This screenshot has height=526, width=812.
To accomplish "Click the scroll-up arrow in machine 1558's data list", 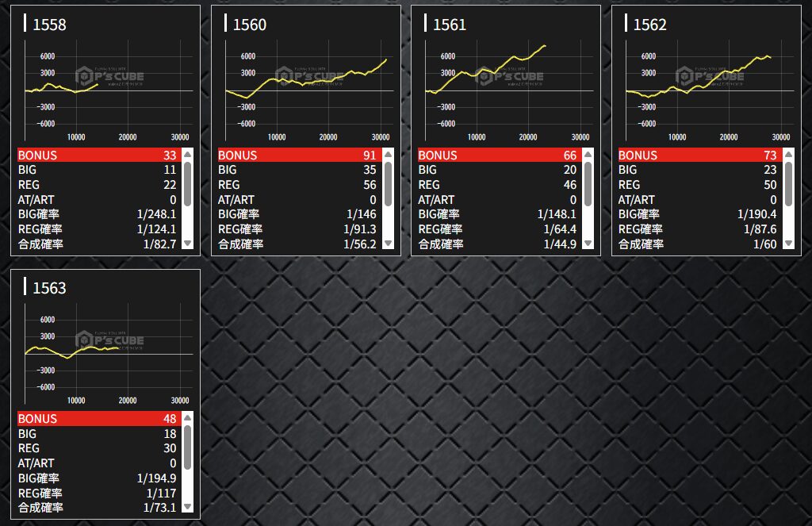I will click(x=187, y=155).
